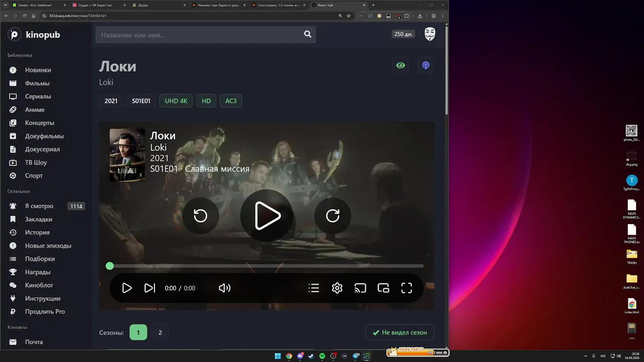Click the search magnifier icon
The image size is (644, 362).
click(x=308, y=34)
